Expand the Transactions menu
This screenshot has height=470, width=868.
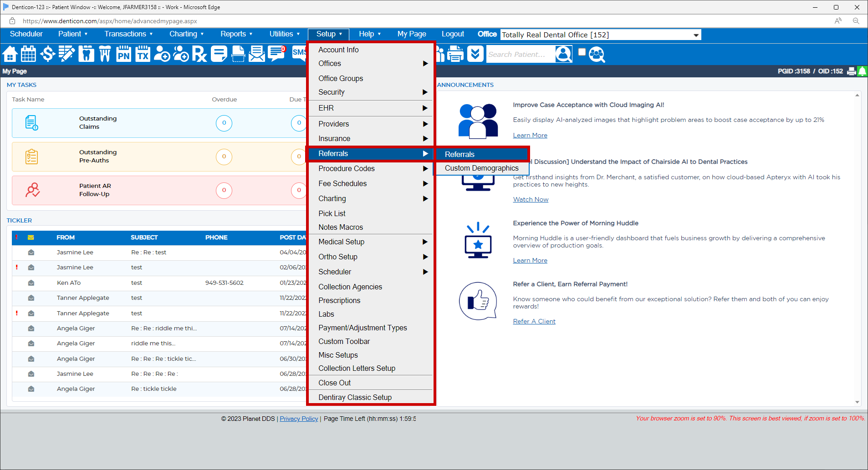click(128, 34)
